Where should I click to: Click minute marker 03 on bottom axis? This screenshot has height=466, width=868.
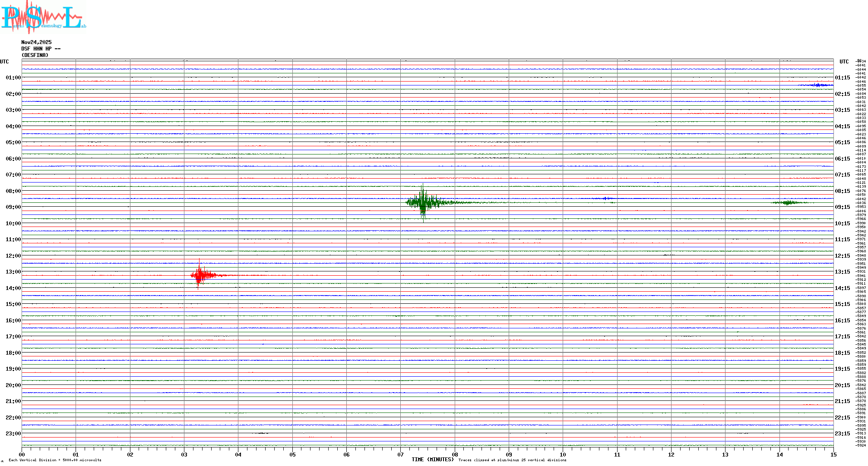pos(184,455)
